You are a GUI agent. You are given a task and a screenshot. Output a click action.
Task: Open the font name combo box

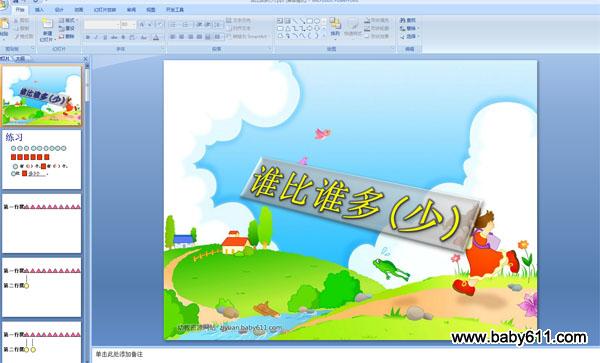(x=102, y=24)
